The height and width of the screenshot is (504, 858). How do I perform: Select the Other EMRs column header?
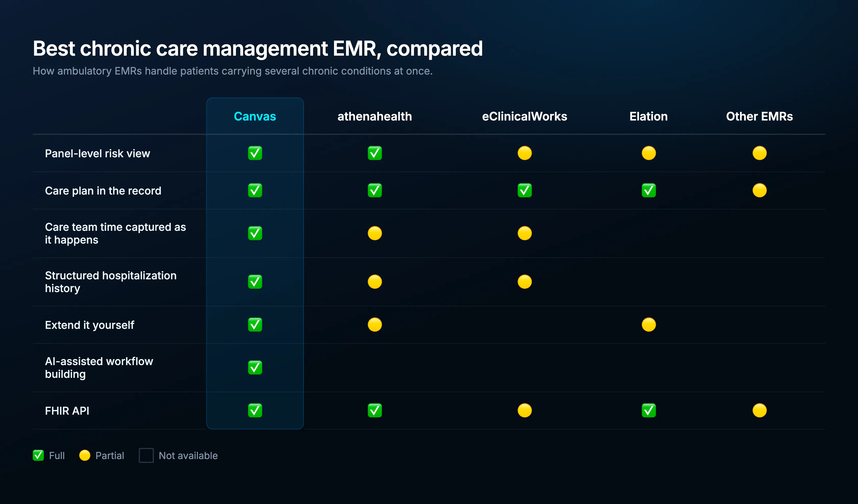760,116
